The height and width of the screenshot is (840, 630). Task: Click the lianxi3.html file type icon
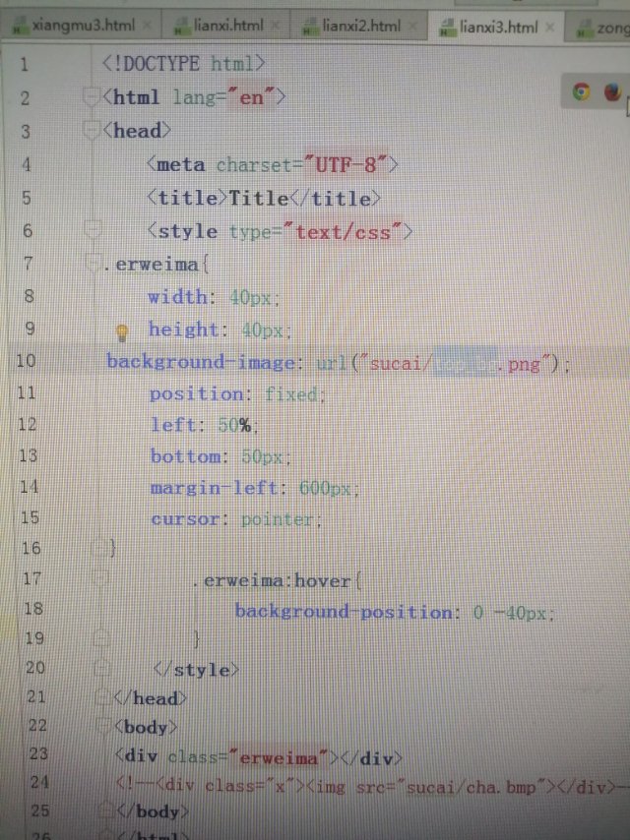pyautogui.click(x=447, y=27)
